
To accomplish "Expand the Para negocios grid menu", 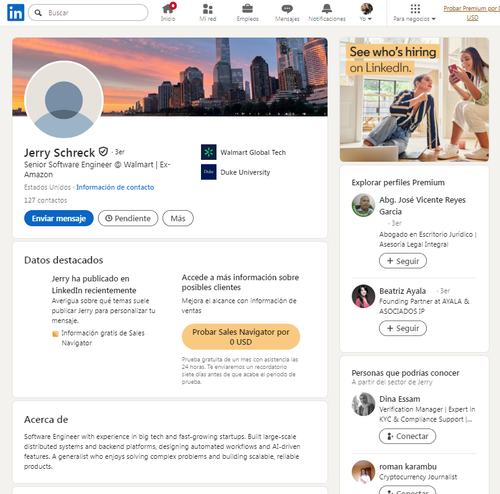I will [415, 13].
